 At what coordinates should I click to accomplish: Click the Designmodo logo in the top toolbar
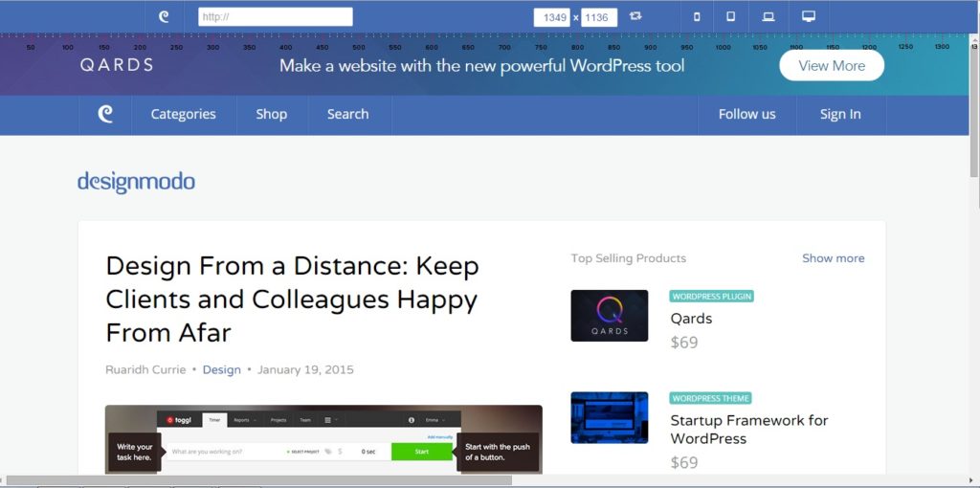point(164,17)
